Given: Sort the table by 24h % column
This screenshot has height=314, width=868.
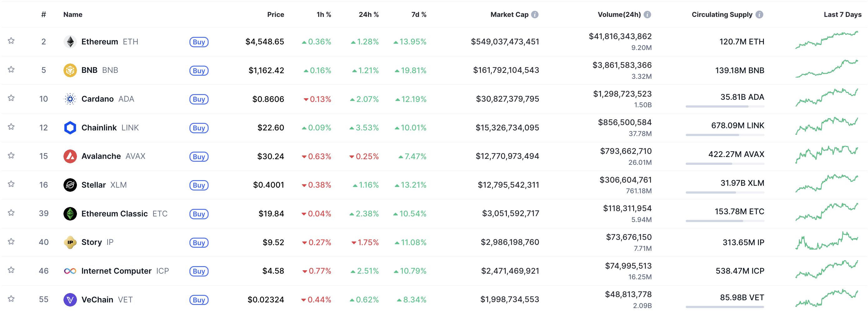Looking at the screenshot, I should pyautogui.click(x=368, y=14).
